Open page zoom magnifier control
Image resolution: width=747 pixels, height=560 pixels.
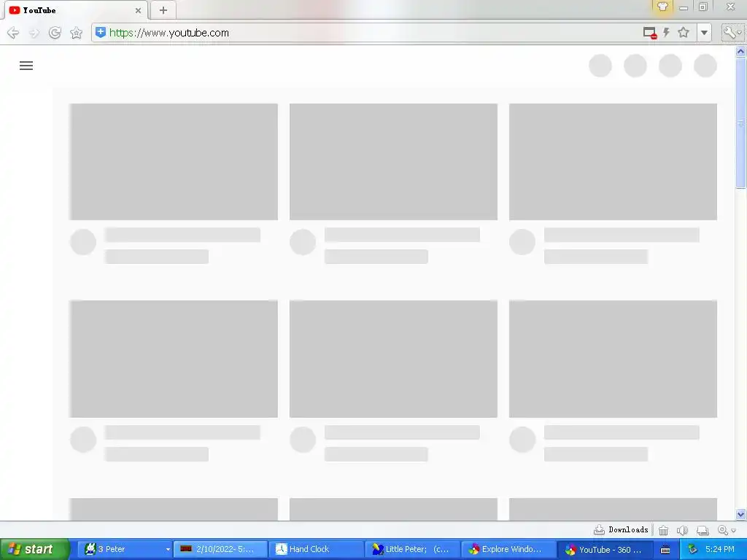(723, 531)
